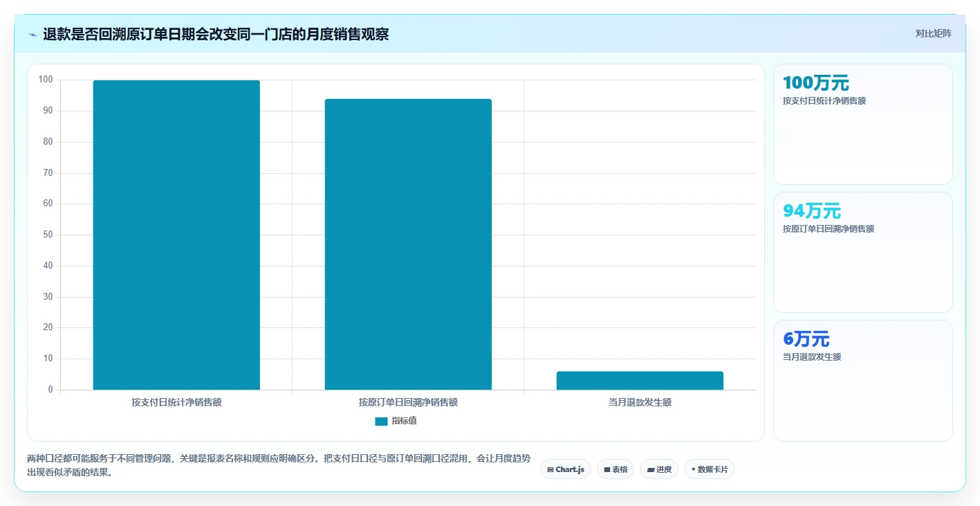Select the 数据卡片 tag
Screen dimensions: 980x506
(x=710, y=469)
